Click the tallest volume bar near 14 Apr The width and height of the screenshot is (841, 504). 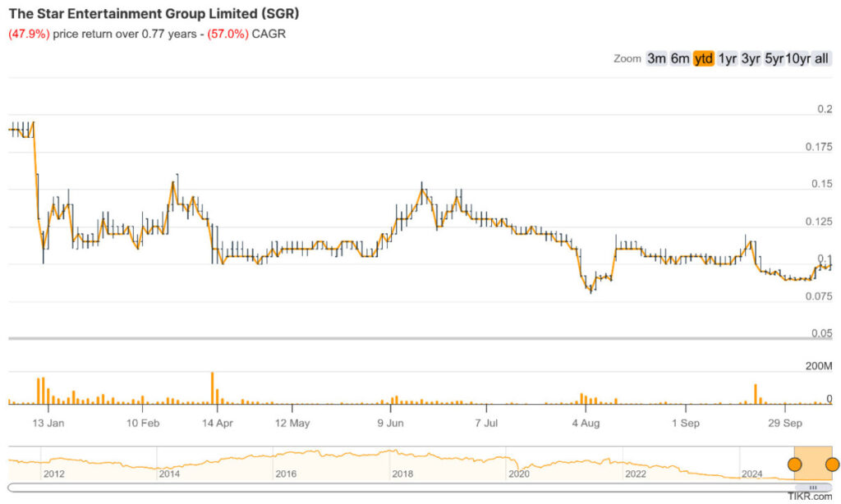(x=213, y=389)
